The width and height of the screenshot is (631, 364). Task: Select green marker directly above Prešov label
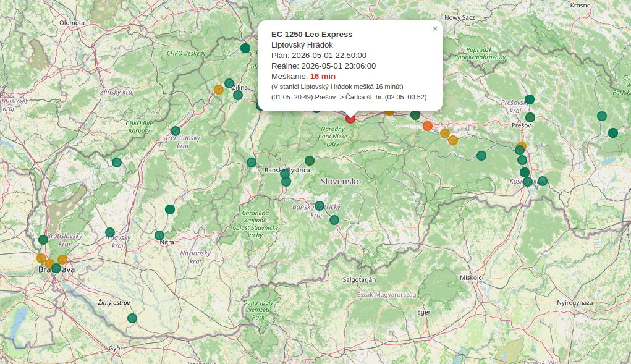click(x=530, y=117)
